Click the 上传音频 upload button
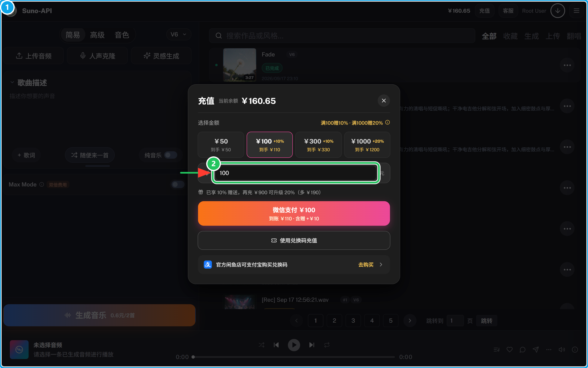Viewport: 588px width, 368px height. point(34,56)
